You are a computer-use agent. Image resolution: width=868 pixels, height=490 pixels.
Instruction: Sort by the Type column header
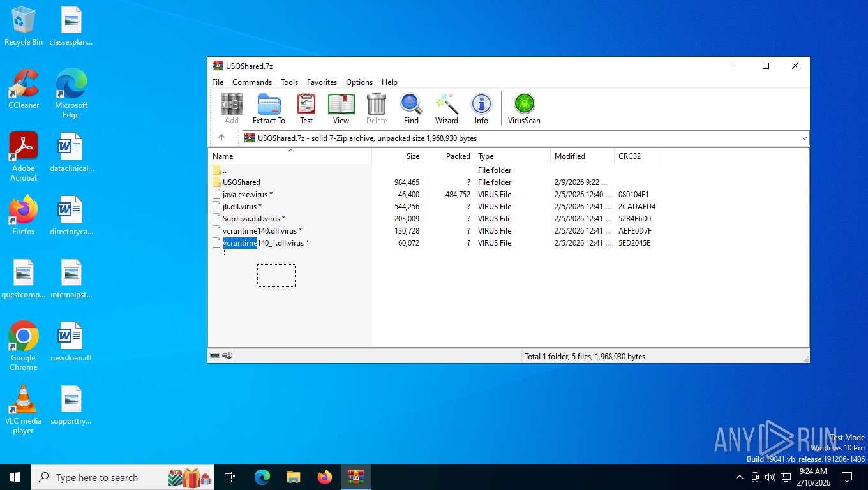(513, 156)
